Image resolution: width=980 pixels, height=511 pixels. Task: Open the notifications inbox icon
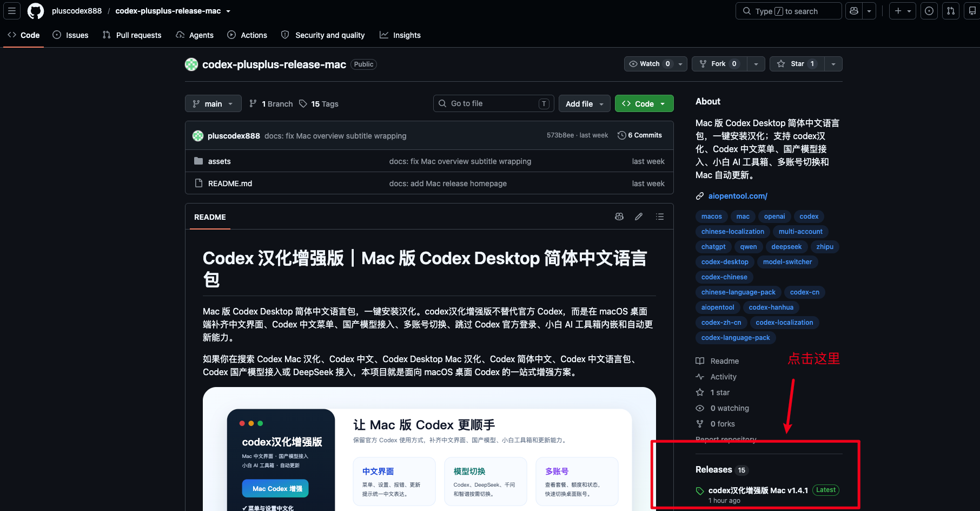pyautogui.click(x=972, y=11)
